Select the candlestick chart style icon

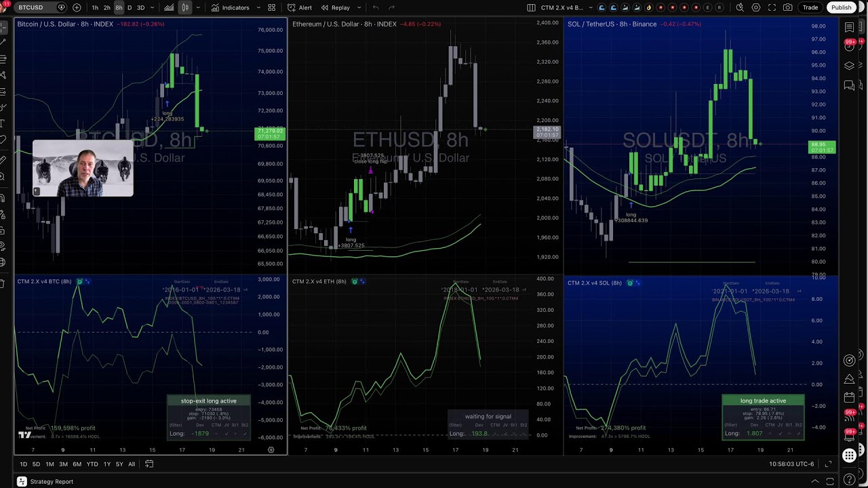[x=184, y=7]
